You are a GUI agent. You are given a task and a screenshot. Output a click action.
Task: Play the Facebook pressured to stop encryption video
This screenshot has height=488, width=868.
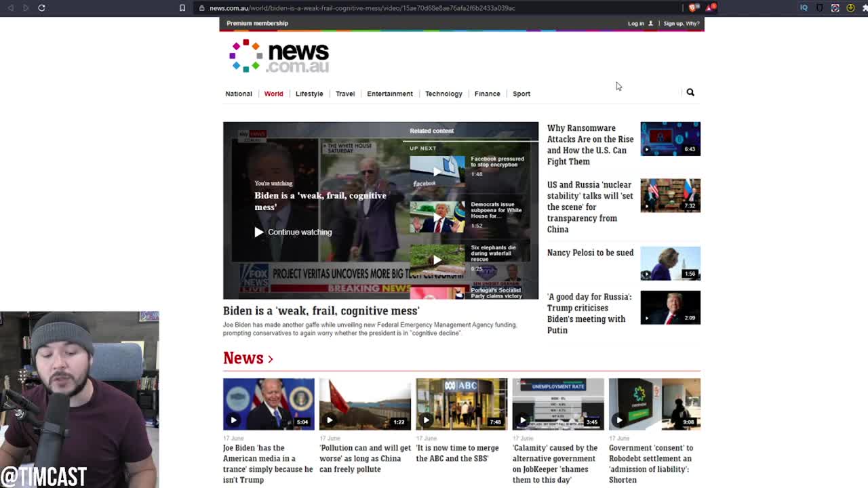[x=437, y=171]
